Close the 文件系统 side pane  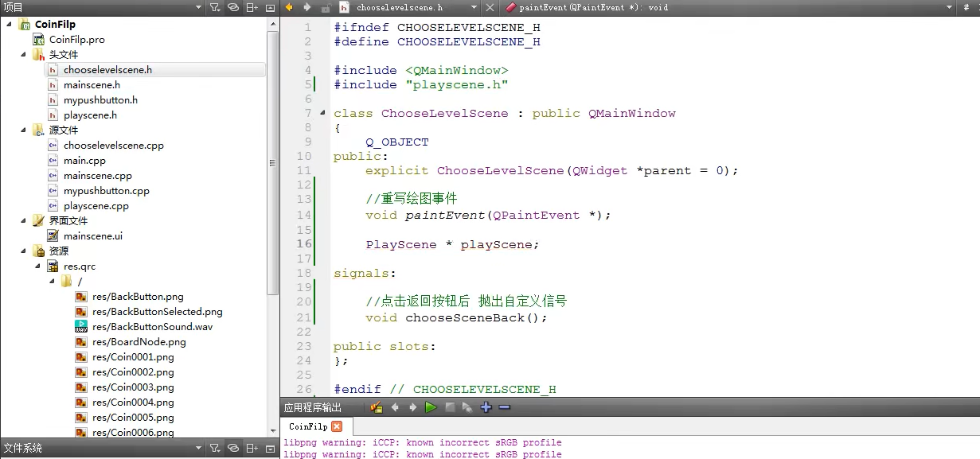point(270,449)
